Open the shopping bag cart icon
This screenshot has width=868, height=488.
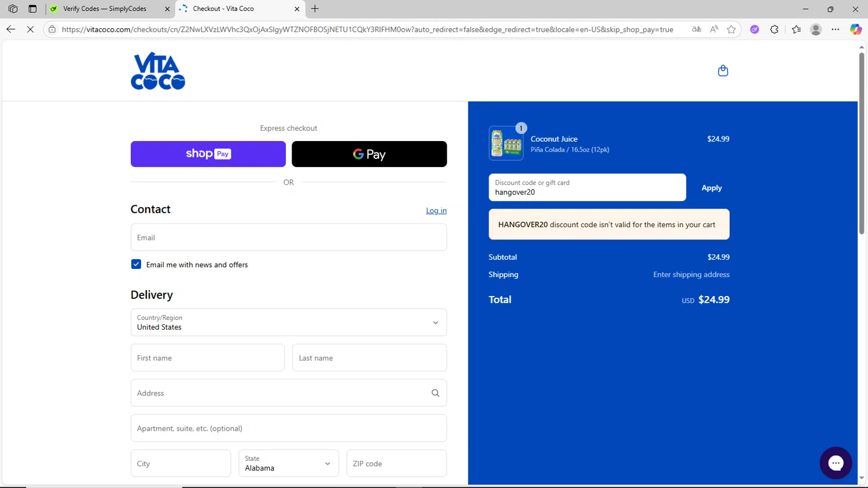coord(723,71)
